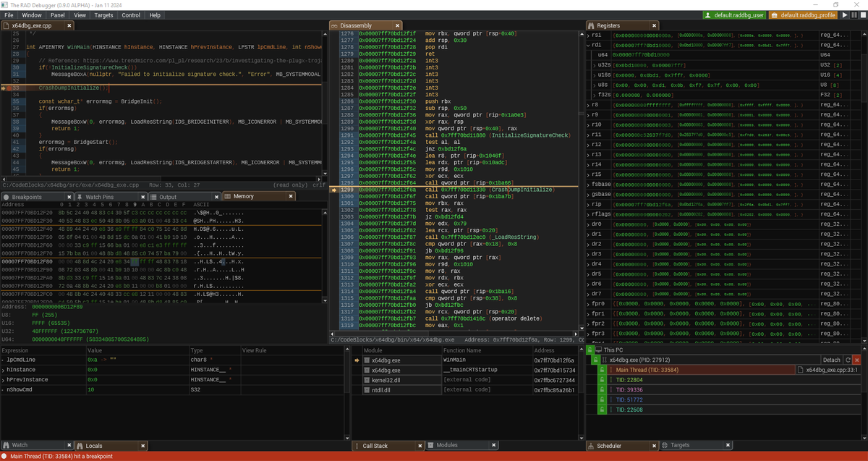868x461 pixels.
Task: Toggle the freeze lock for TID: 22804
Action: [601, 379]
